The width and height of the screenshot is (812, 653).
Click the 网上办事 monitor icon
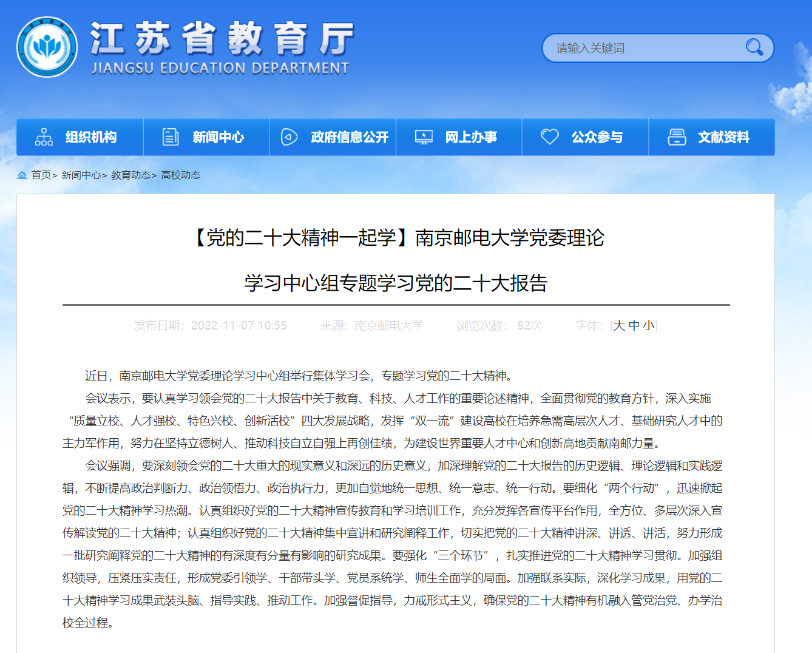pos(424,137)
